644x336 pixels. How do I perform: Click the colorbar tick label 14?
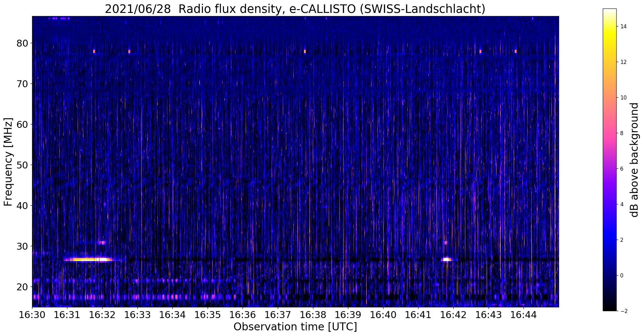(623, 26)
